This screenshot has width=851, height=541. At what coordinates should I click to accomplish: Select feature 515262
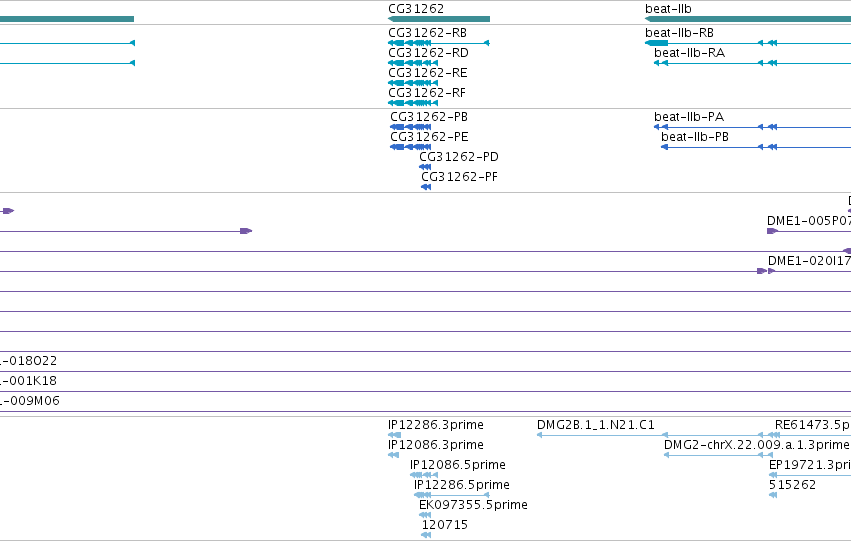coord(792,485)
